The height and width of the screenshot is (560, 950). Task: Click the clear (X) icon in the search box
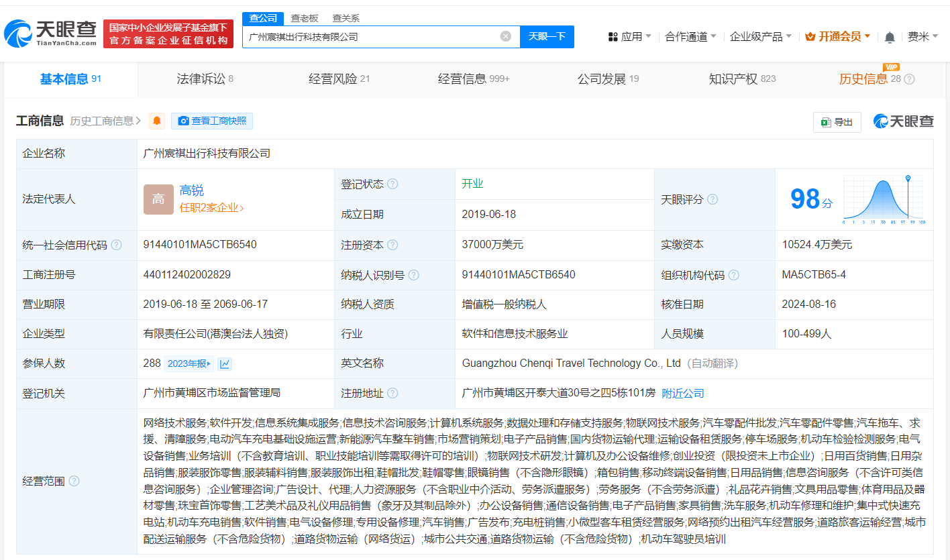505,36
